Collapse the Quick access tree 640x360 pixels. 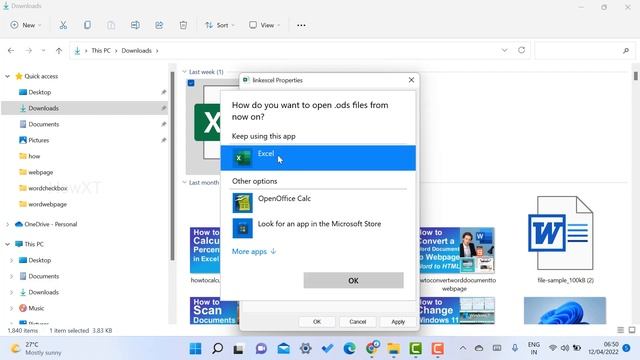tap(7, 76)
